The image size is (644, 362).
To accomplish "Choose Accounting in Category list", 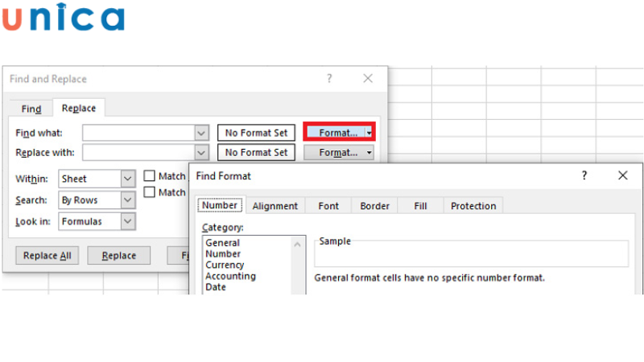I will pos(230,276).
